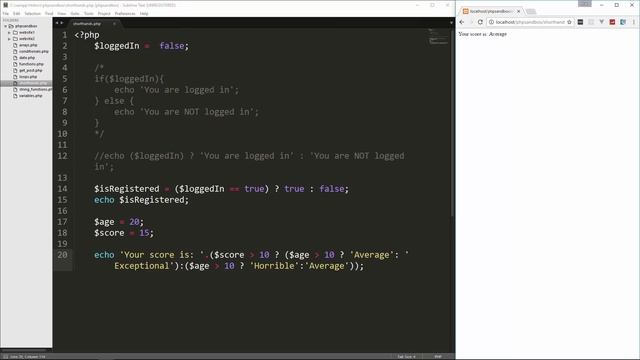Screen dimensions: 640x360
Task: Open a new browser tab
Action: pos(531,11)
